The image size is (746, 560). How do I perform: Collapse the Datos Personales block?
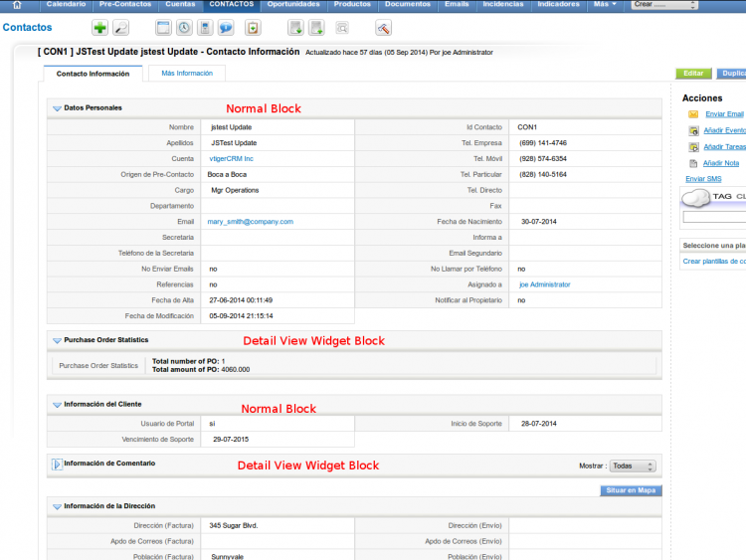tap(56, 107)
